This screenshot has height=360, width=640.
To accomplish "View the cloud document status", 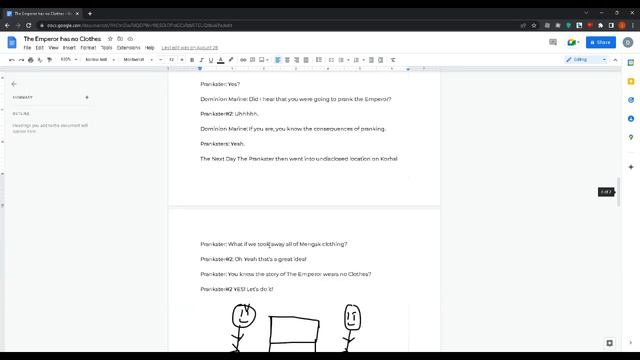I will coord(130,39).
